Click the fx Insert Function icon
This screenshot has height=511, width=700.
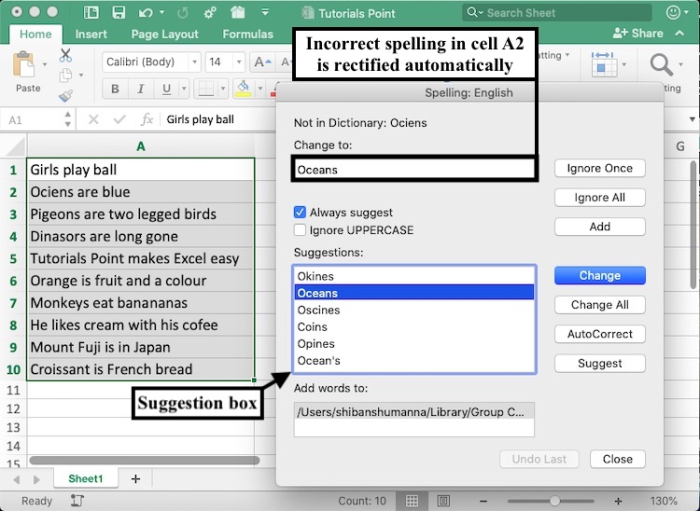pyautogui.click(x=147, y=120)
